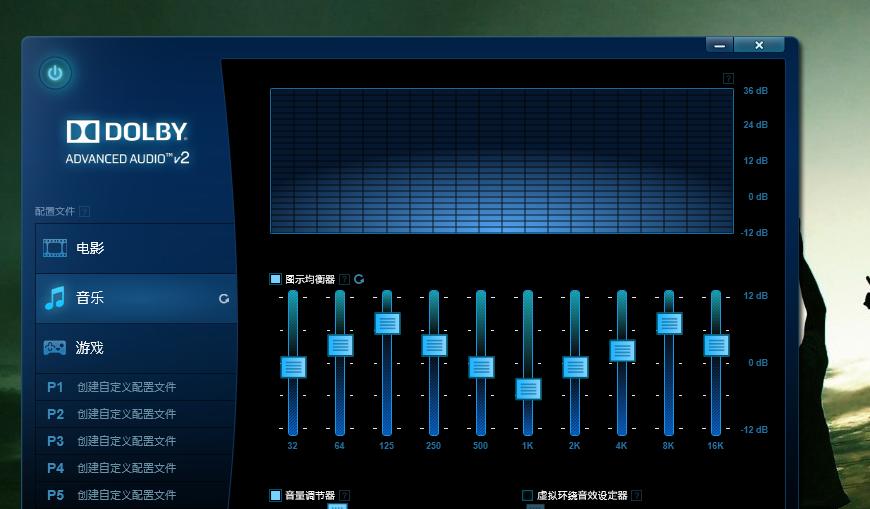
Task: Click the 8K equalizer slider handle
Action: click(x=669, y=323)
